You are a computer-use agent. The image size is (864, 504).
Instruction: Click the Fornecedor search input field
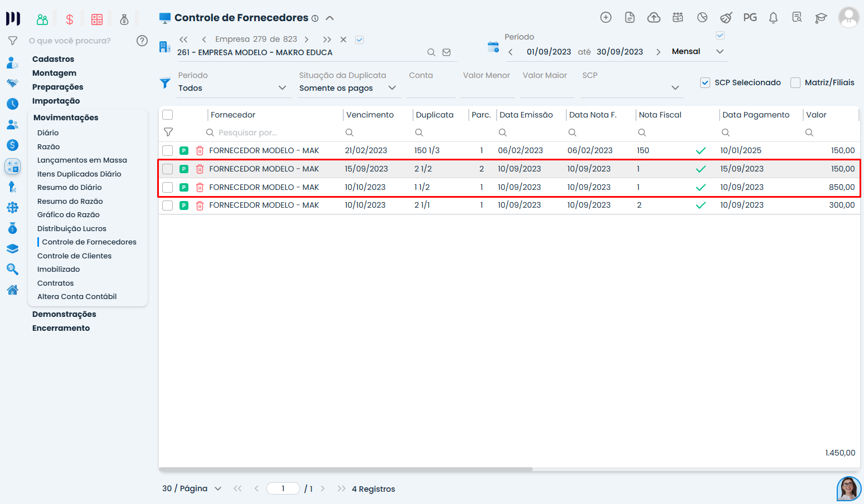[273, 133]
